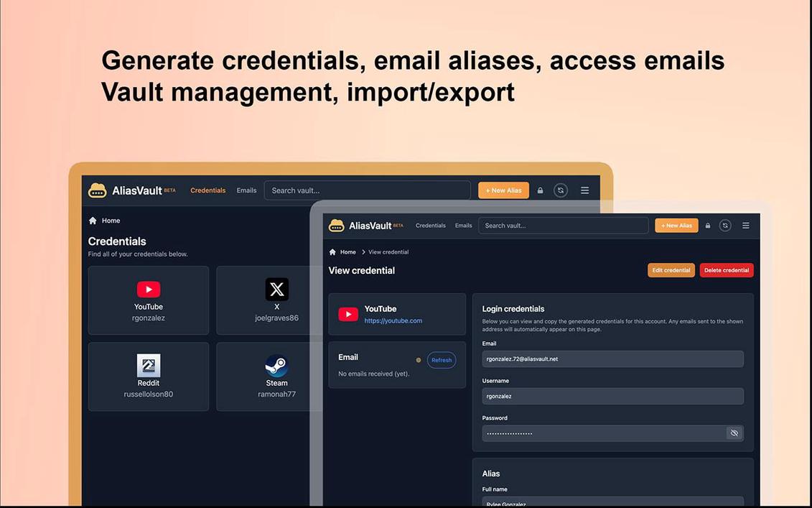Click the sync icon in the top bar
This screenshot has height=508, width=812.
(724, 225)
